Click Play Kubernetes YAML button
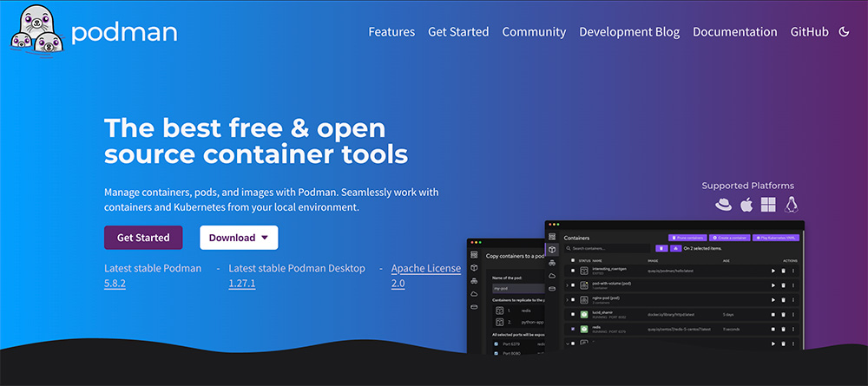 (x=775, y=238)
